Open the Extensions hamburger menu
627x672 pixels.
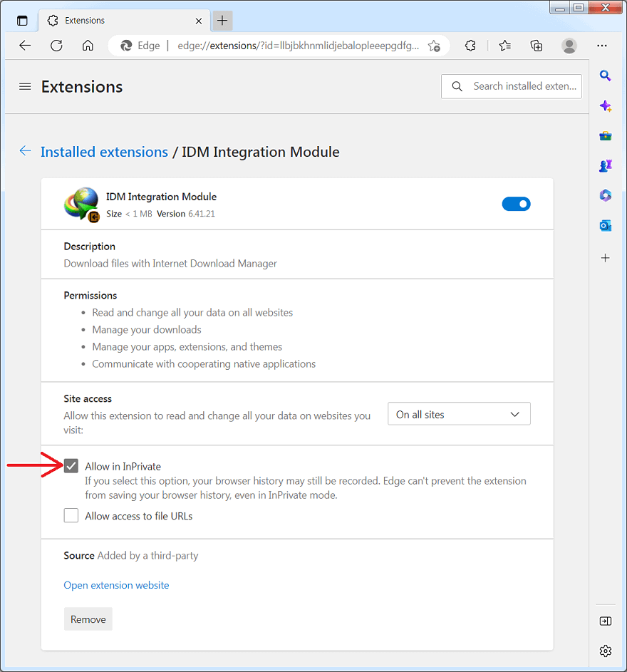(x=25, y=86)
